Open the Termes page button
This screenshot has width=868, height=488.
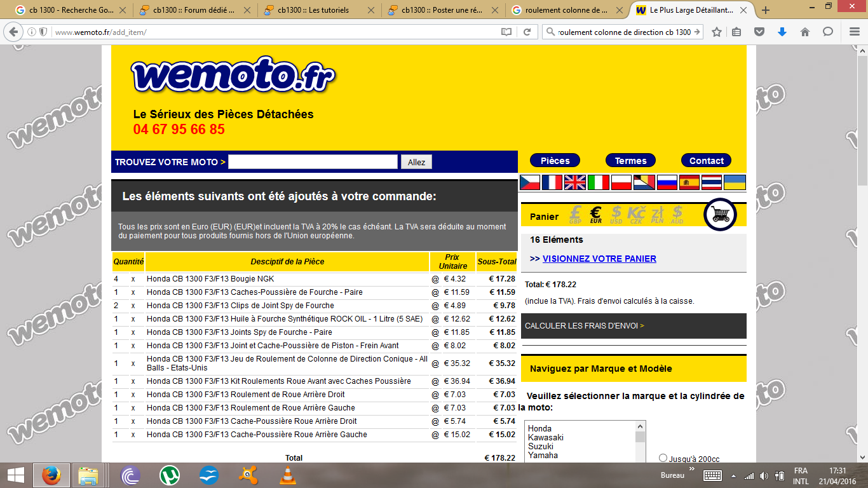click(630, 161)
